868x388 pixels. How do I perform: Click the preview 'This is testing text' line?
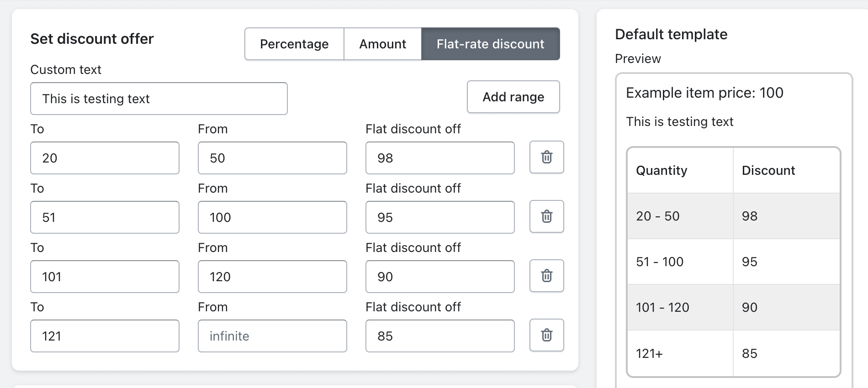(679, 121)
